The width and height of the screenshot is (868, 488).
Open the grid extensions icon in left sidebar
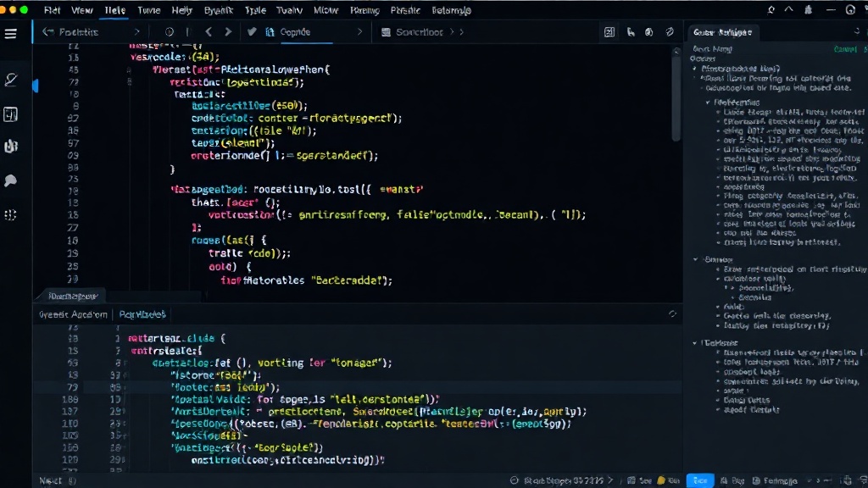coord(10,214)
